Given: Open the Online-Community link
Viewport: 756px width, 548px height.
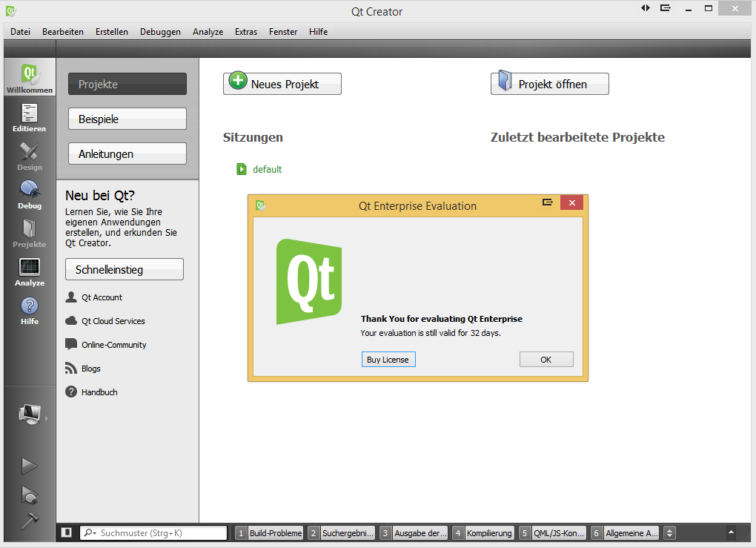Looking at the screenshot, I should point(114,344).
